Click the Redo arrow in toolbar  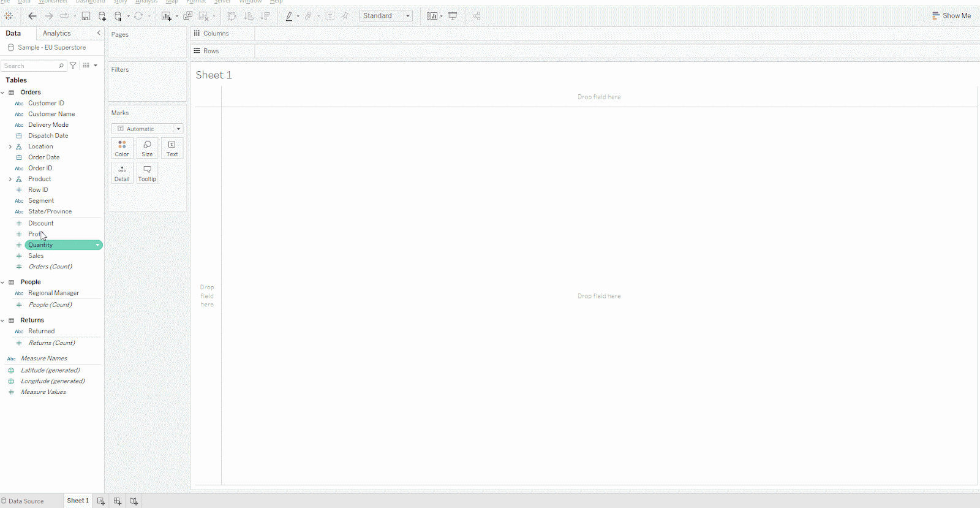pyautogui.click(x=49, y=16)
